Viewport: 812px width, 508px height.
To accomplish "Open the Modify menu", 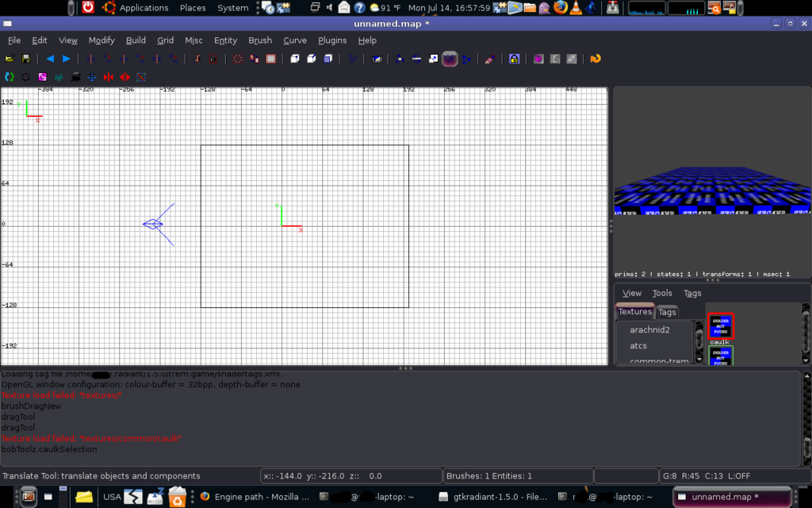I will (x=101, y=40).
